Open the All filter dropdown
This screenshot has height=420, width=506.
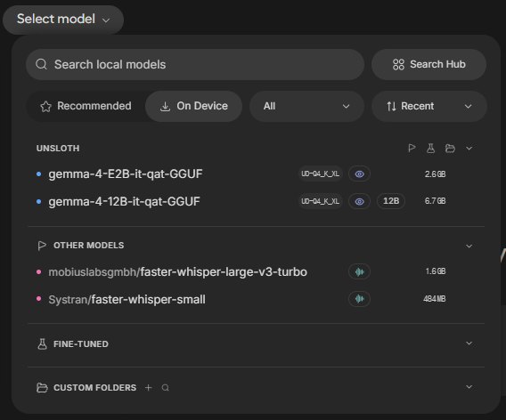pyautogui.click(x=306, y=106)
